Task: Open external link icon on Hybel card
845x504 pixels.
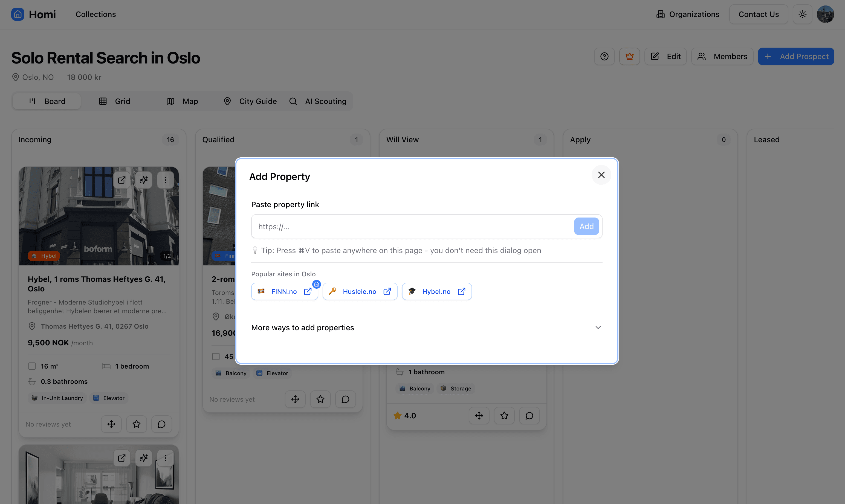Action: coord(121,180)
